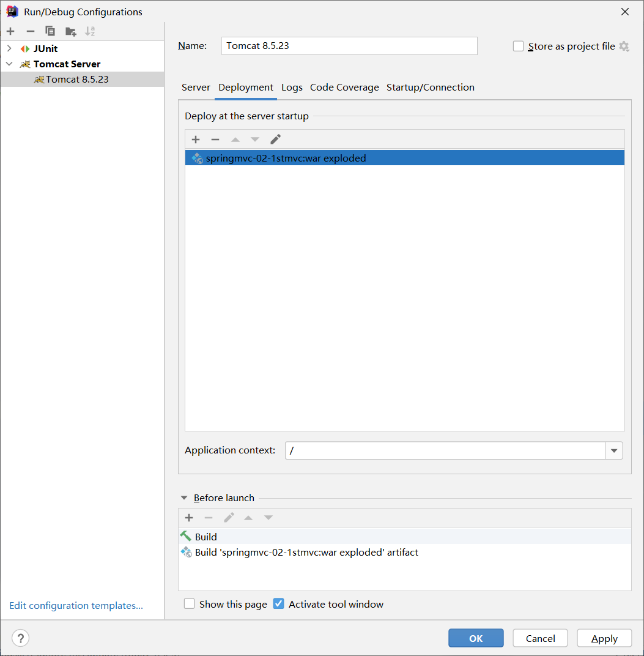644x656 pixels.
Task: Move the deployment artifact up
Action: pos(235,140)
